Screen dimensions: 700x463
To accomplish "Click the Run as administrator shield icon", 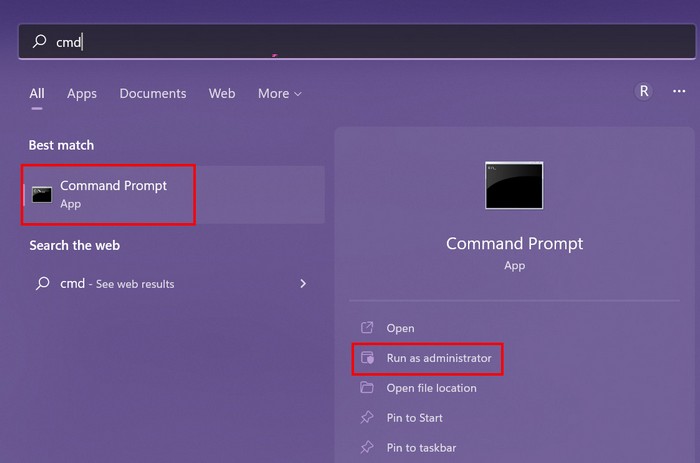I will [367, 357].
